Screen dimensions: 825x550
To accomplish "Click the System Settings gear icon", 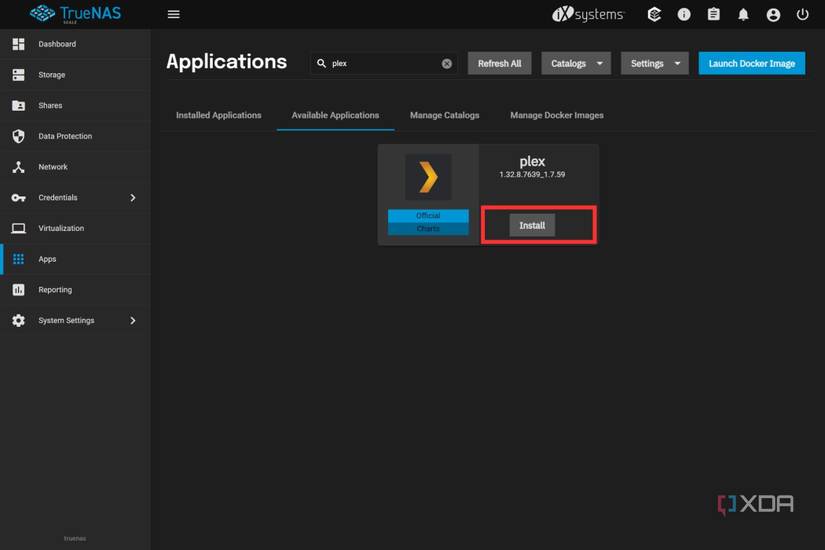I will [18, 321].
